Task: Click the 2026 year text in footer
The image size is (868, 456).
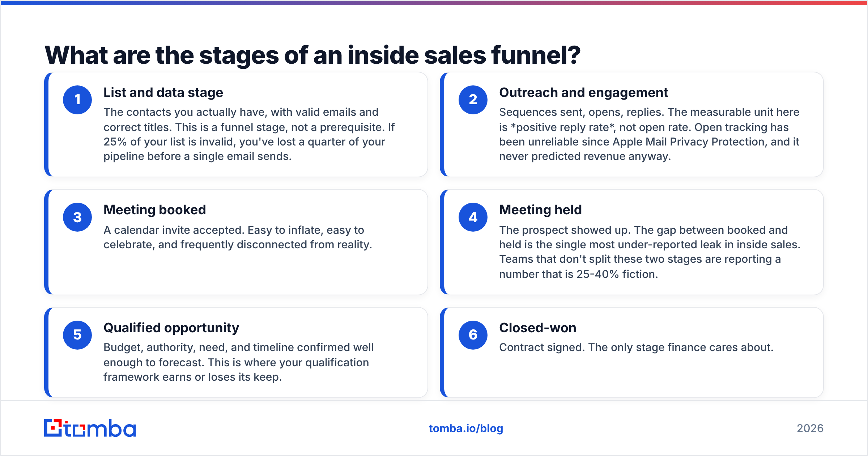Action: (810, 428)
